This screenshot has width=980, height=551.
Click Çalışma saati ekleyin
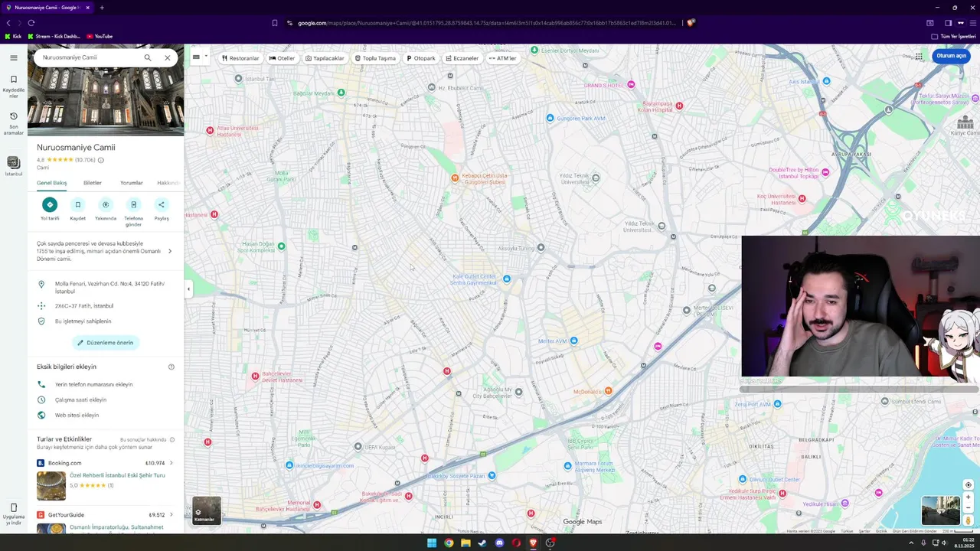pyautogui.click(x=106, y=399)
